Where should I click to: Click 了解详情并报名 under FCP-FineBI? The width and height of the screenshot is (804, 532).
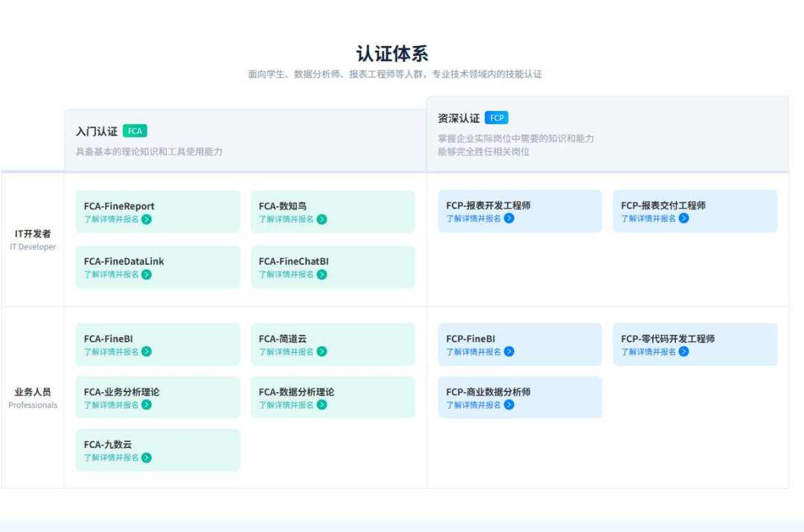[x=473, y=352]
